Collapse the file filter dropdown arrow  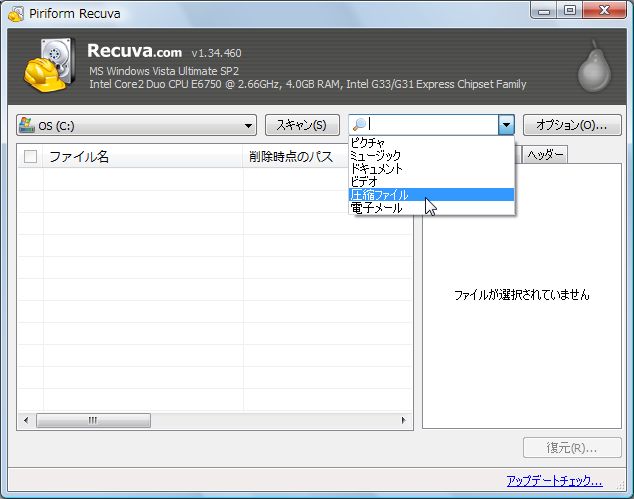506,125
